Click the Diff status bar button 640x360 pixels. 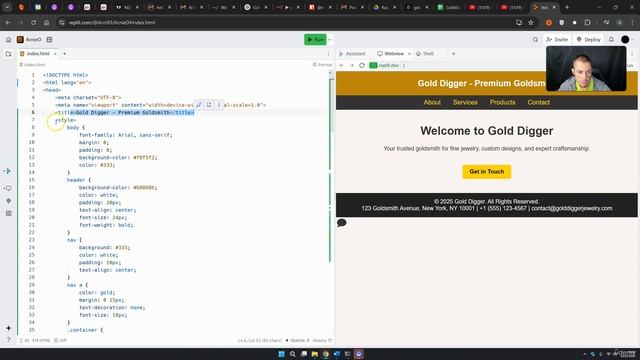pyautogui.click(x=60, y=340)
